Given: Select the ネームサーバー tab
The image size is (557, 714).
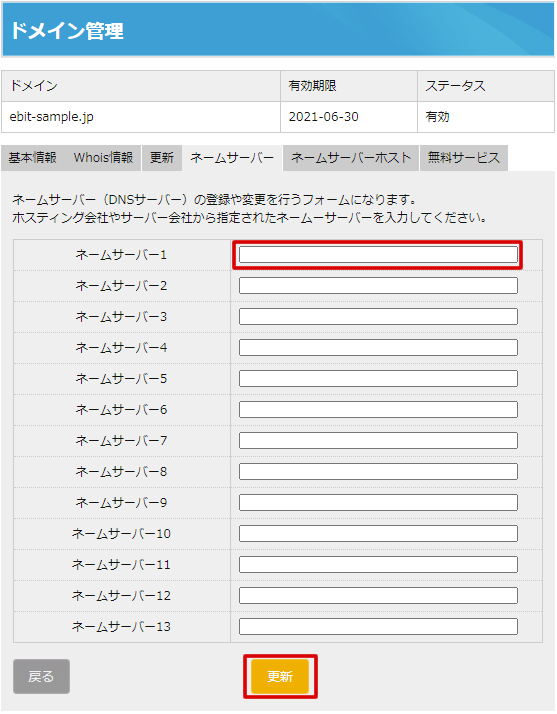Looking at the screenshot, I should [232, 158].
